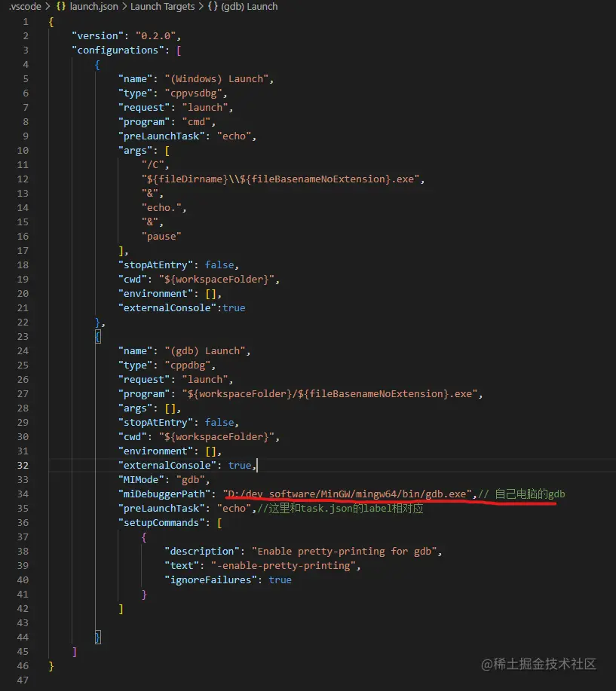The width and height of the screenshot is (616, 691).
Task: Click the "version" key in the code
Action: [98, 35]
